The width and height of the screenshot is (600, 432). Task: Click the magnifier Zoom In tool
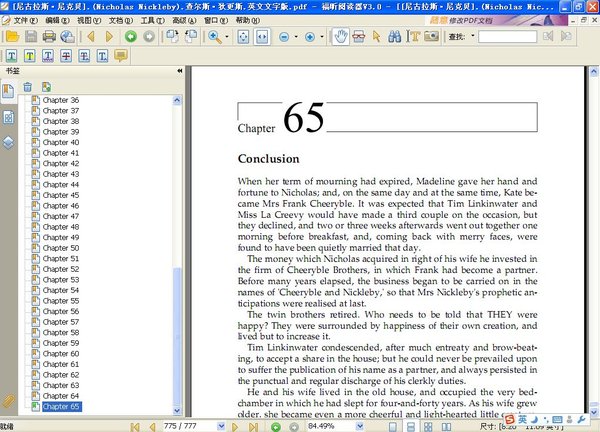[214, 37]
